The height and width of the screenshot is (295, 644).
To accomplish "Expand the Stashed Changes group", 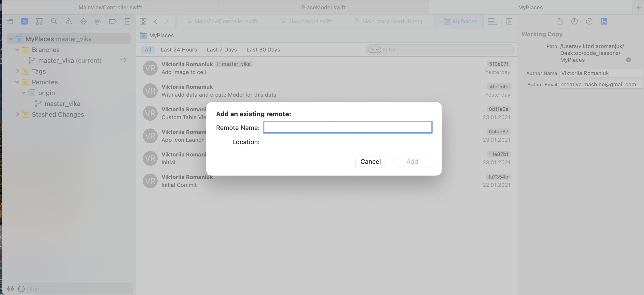I will point(17,114).
